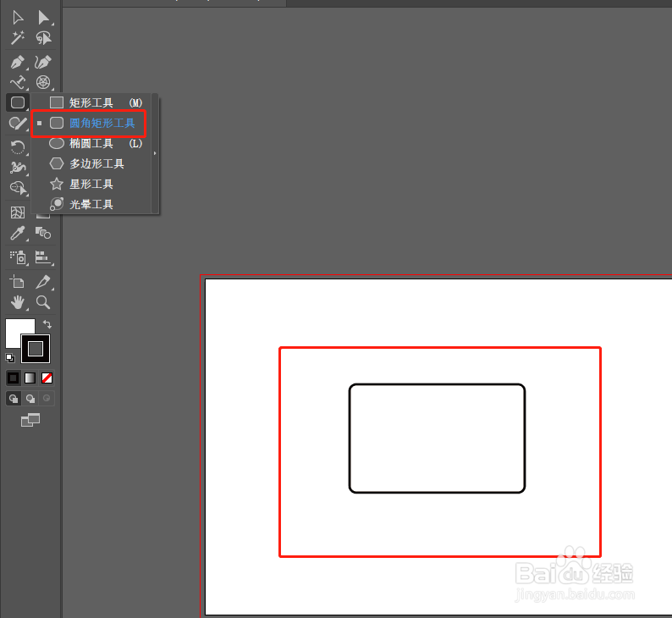Select the Magic Wand tool
The width and height of the screenshot is (672, 618).
click(x=18, y=38)
